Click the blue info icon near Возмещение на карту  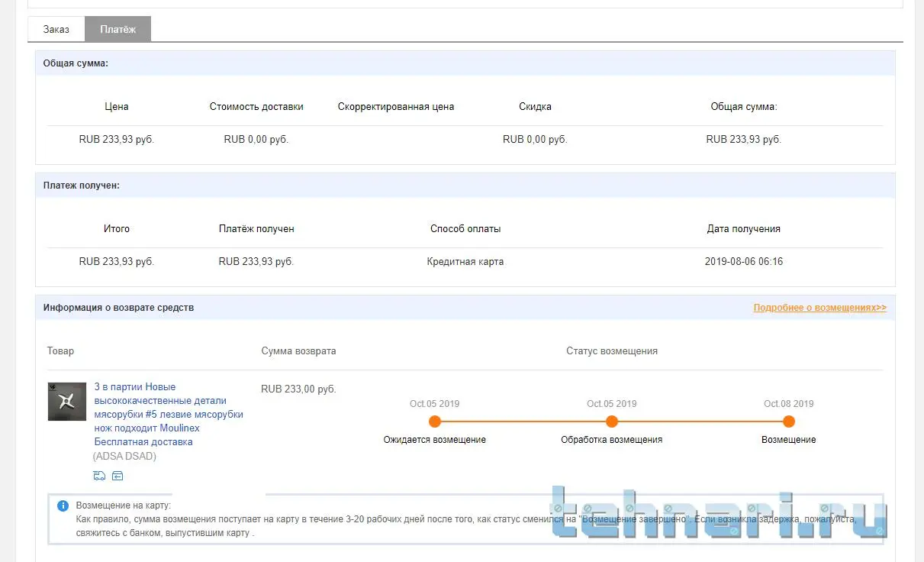click(63, 505)
